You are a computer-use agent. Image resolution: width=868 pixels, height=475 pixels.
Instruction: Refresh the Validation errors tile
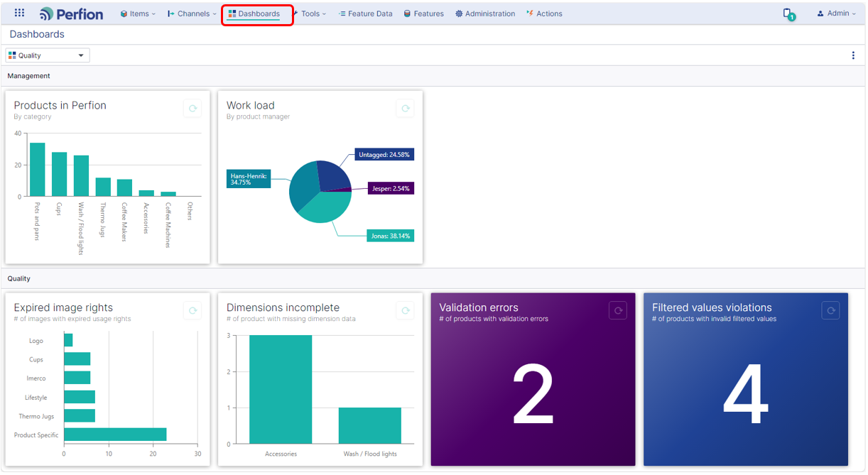click(618, 310)
